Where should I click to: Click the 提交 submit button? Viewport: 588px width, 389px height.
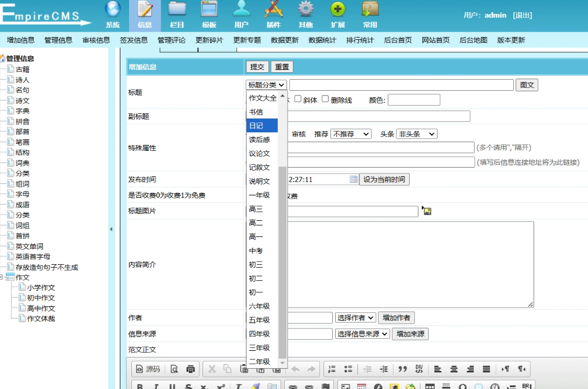[257, 67]
